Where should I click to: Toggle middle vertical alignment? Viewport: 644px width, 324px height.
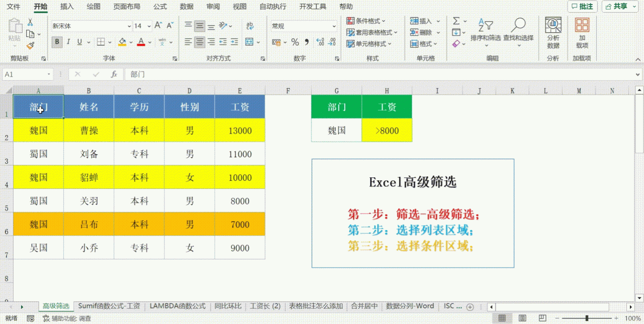click(200, 26)
